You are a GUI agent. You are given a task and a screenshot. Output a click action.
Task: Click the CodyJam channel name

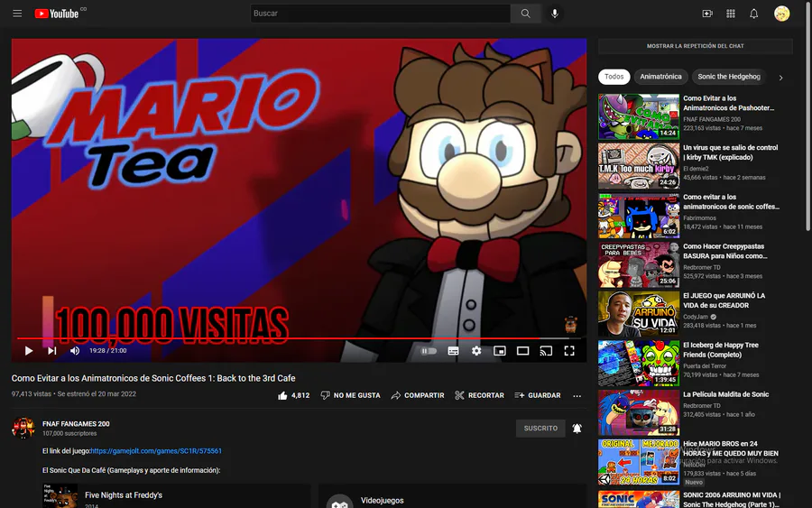696,317
